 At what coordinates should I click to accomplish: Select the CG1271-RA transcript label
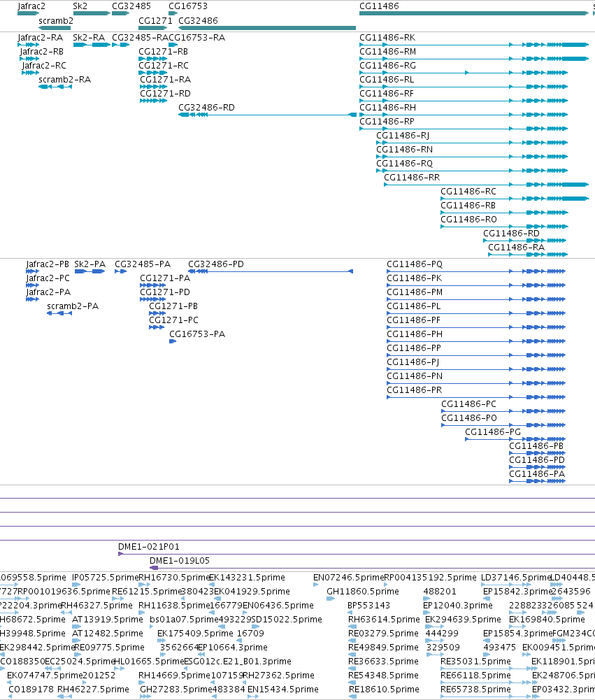coord(166,80)
